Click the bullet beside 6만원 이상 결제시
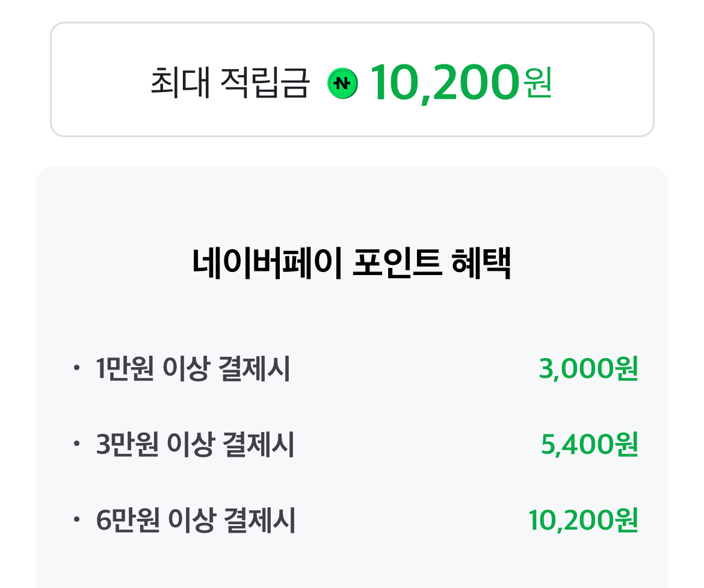 (76, 520)
